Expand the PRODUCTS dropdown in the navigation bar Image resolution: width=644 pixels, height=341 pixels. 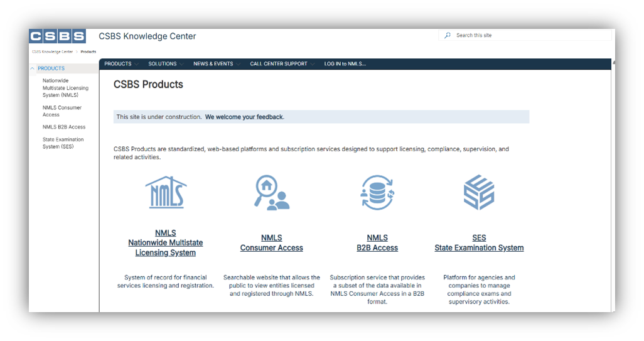pos(121,64)
